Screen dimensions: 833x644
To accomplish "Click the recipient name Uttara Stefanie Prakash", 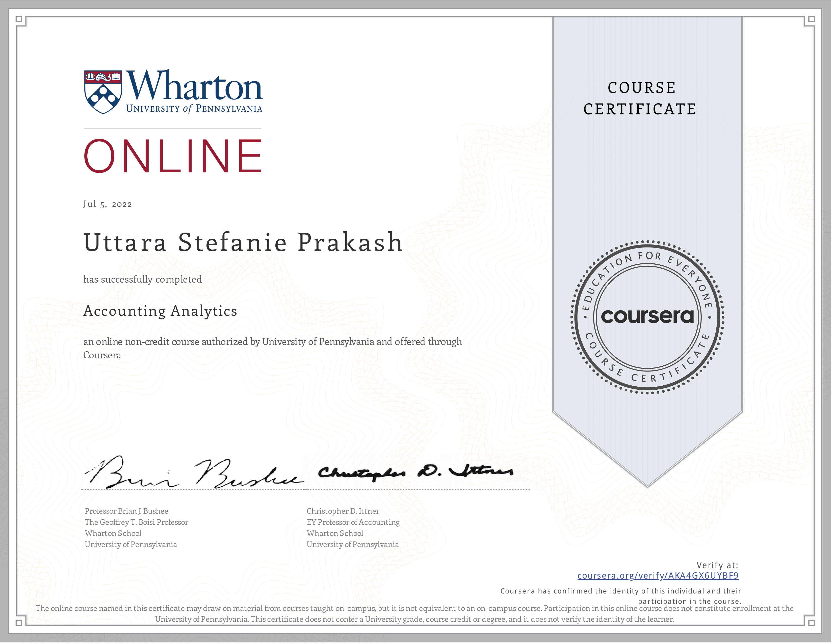I will click(243, 243).
